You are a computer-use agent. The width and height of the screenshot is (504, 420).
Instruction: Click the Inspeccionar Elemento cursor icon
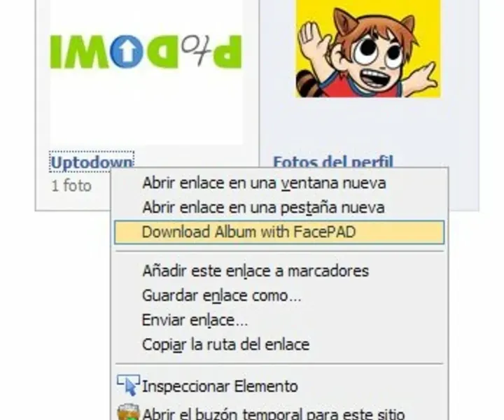click(x=129, y=385)
